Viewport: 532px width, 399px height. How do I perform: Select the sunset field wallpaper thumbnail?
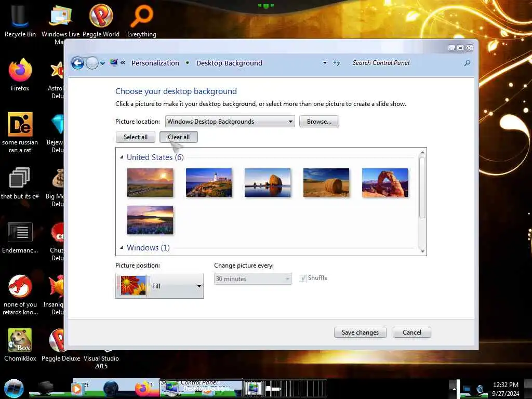pos(150,182)
